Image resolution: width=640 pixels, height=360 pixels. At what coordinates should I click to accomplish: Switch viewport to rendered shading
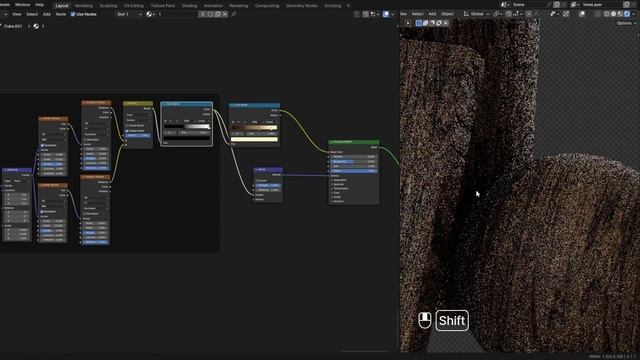point(627,14)
